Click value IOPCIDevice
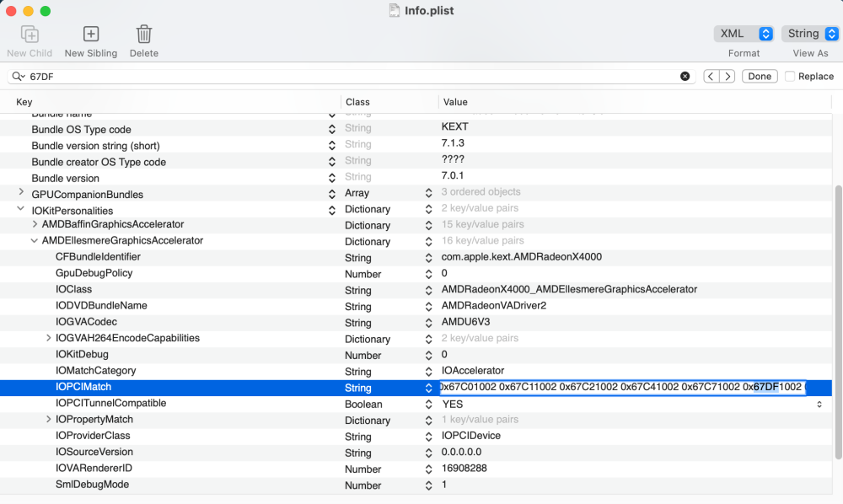Viewport: 843px width, 504px height. tap(471, 436)
